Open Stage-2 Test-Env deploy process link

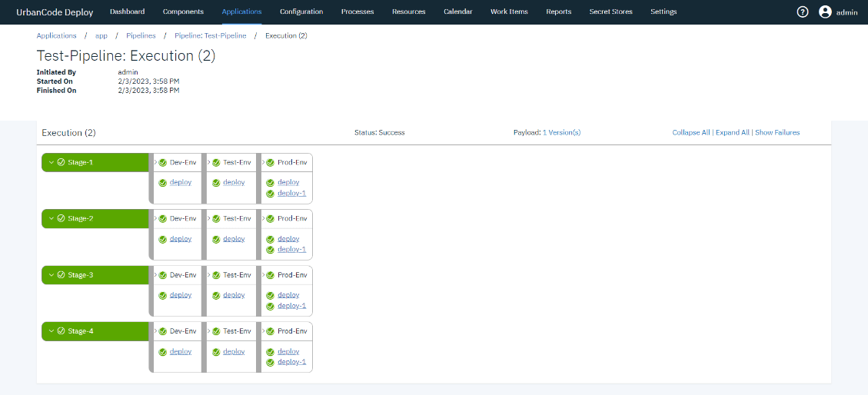click(x=234, y=239)
